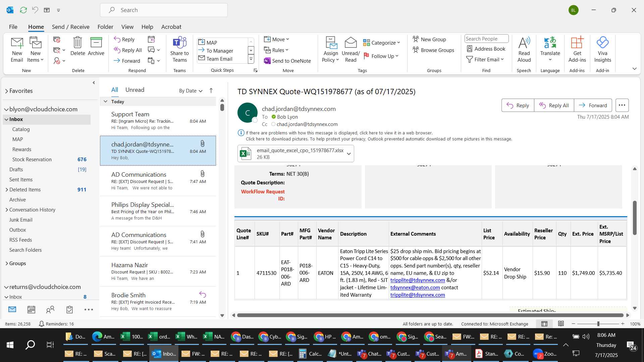This screenshot has height=362, width=644.
Task: Open the Address Book
Action: tap(486, 49)
